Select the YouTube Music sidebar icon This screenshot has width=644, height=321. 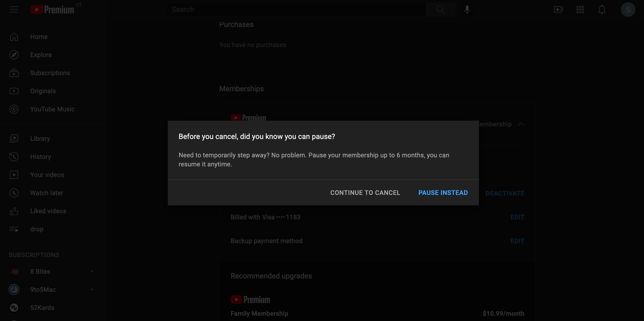(14, 109)
